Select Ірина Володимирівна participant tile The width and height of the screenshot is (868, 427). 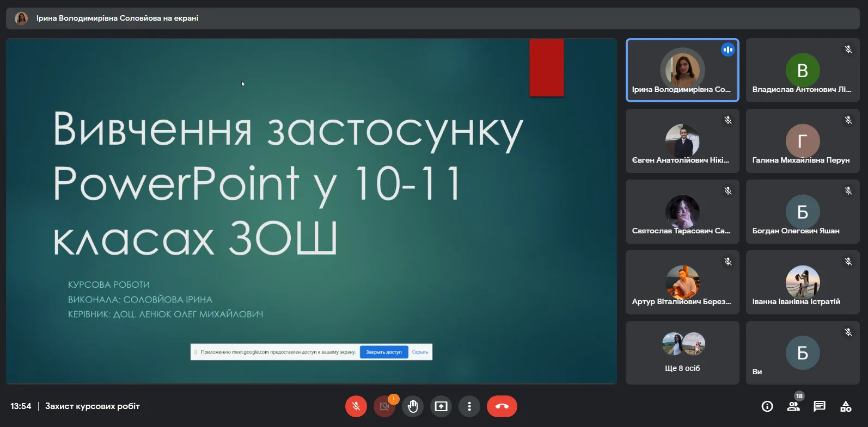click(x=682, y=70)
